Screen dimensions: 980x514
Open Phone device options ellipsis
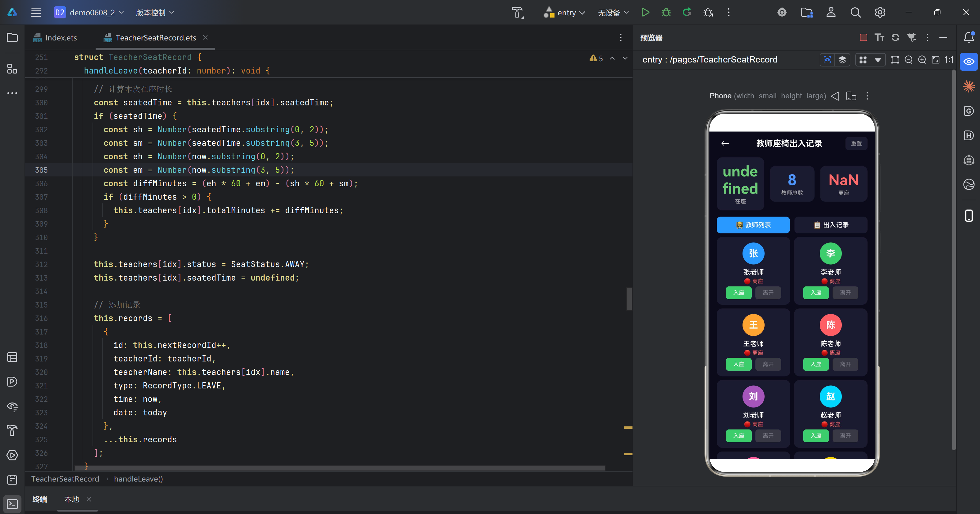coord(868,96)
